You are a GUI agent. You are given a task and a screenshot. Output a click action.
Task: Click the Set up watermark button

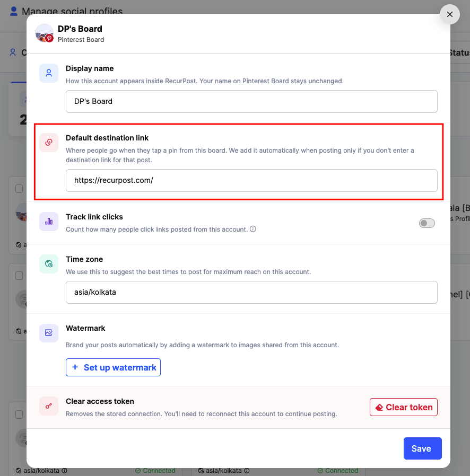click(113, 367)
